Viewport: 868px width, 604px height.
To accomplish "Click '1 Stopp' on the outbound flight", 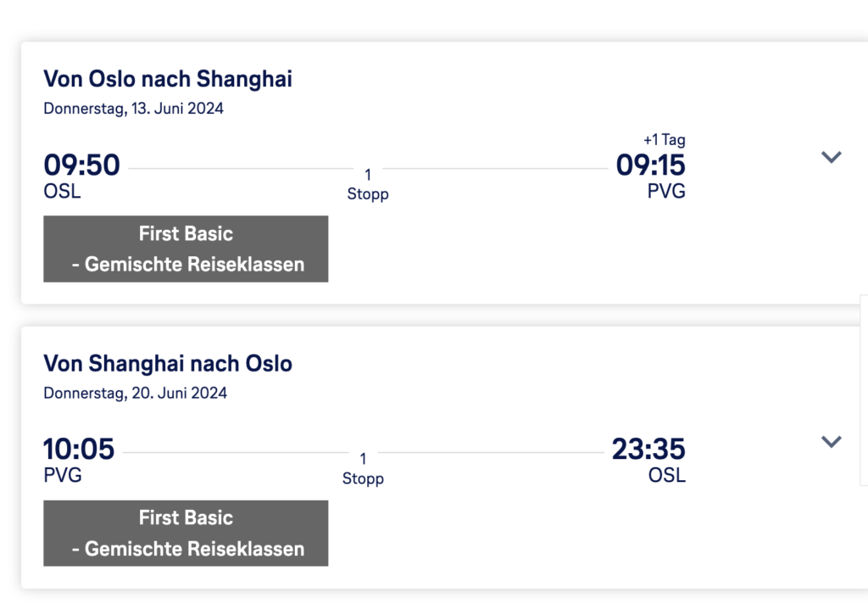I will [368, 185].
